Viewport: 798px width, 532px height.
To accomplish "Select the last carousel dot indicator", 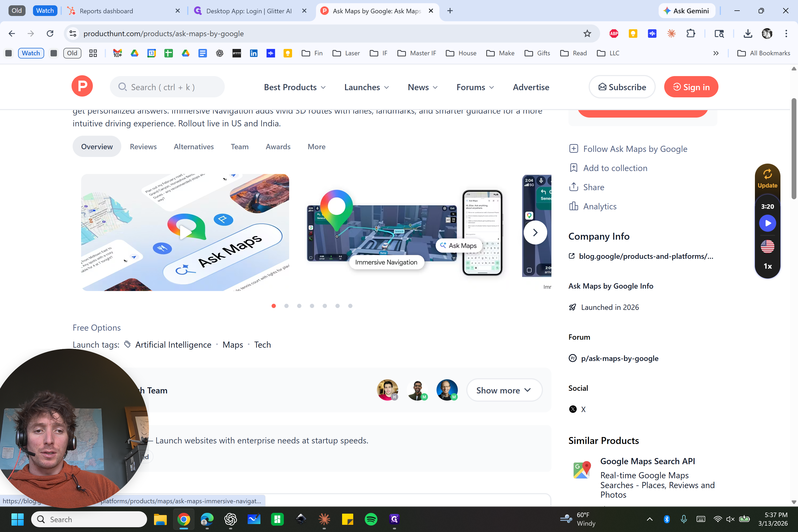I will click(350, 306).
